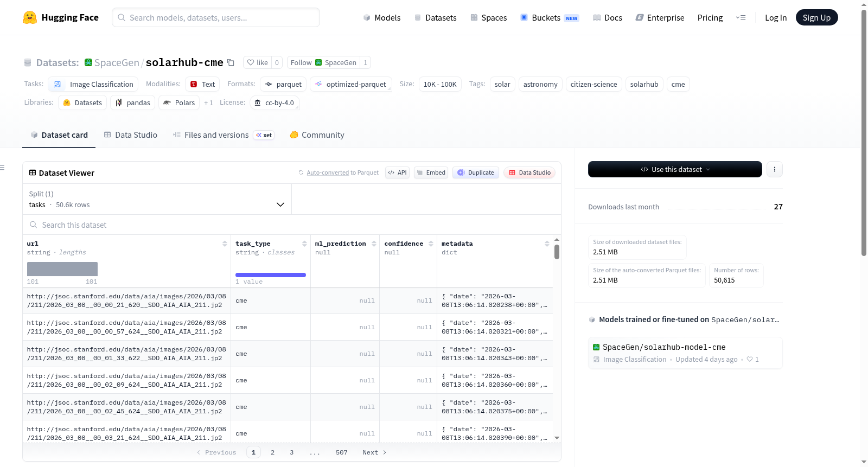Click the parquet format tag
The image size is (868, 467).
click(283, 84)
